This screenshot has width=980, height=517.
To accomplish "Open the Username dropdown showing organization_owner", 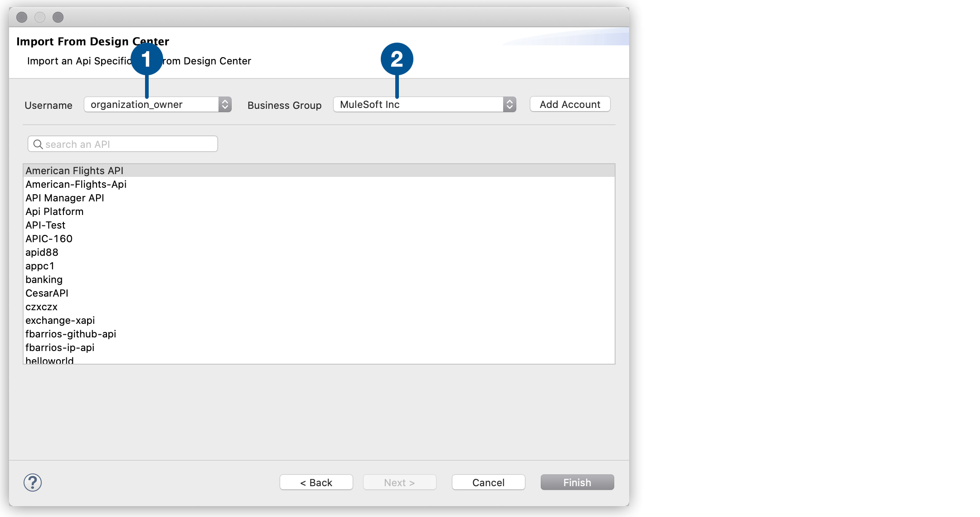I will 150,104.
